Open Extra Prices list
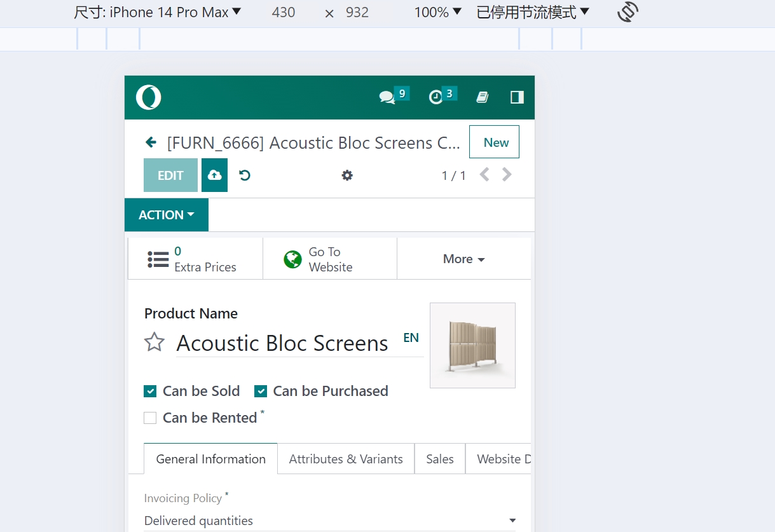 pos(195,259)
